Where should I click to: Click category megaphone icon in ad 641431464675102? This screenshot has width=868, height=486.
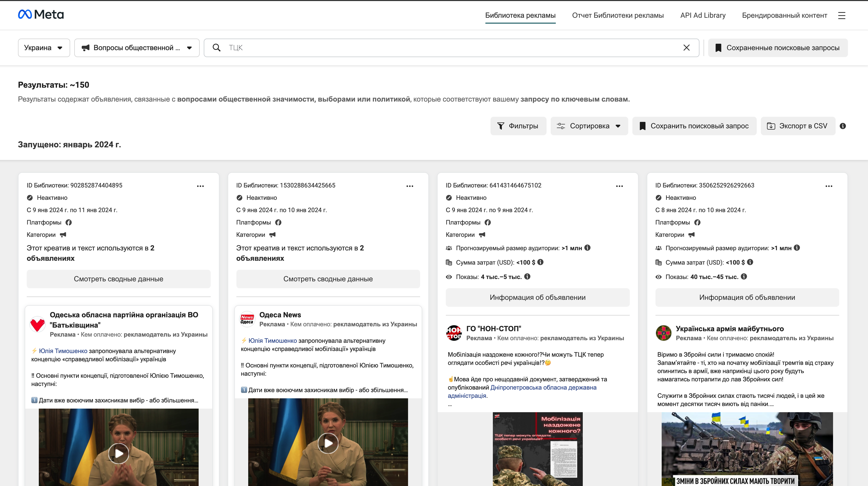tap(482, 235)
